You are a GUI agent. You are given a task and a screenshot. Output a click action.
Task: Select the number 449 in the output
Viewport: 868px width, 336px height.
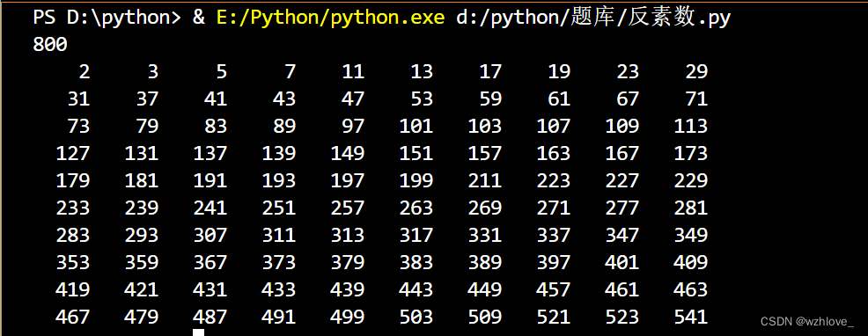(485, 289)
